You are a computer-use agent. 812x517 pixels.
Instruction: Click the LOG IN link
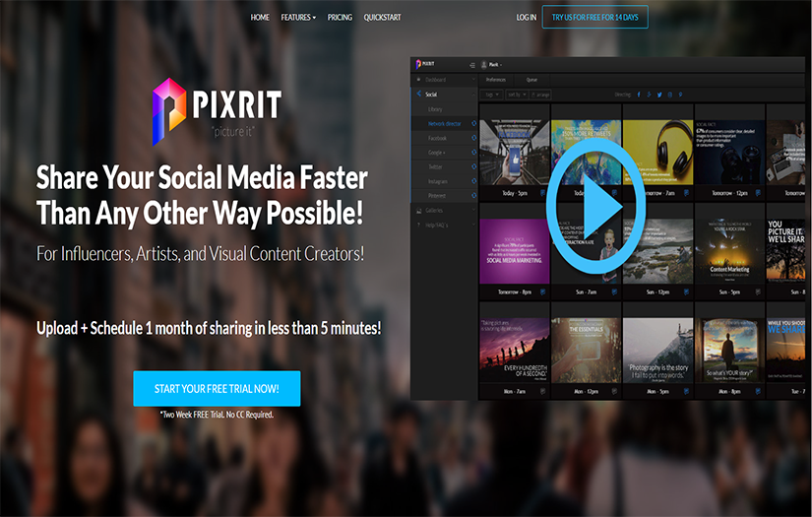click(527, 17)
